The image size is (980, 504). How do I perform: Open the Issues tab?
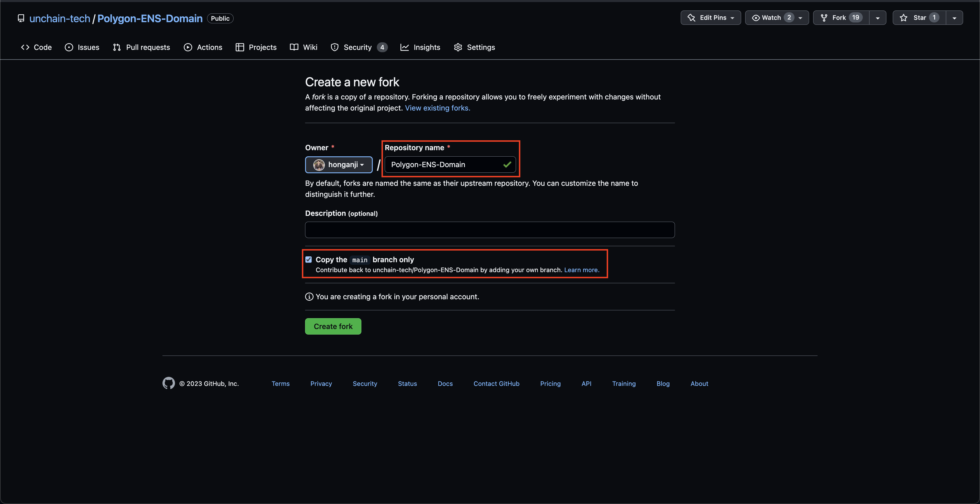tap(82, 47)
